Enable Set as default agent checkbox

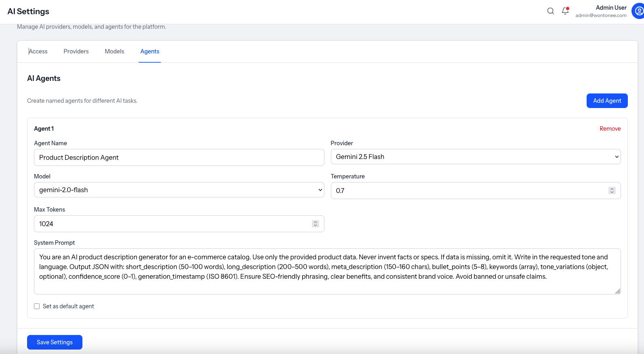[x=37, y=306]
